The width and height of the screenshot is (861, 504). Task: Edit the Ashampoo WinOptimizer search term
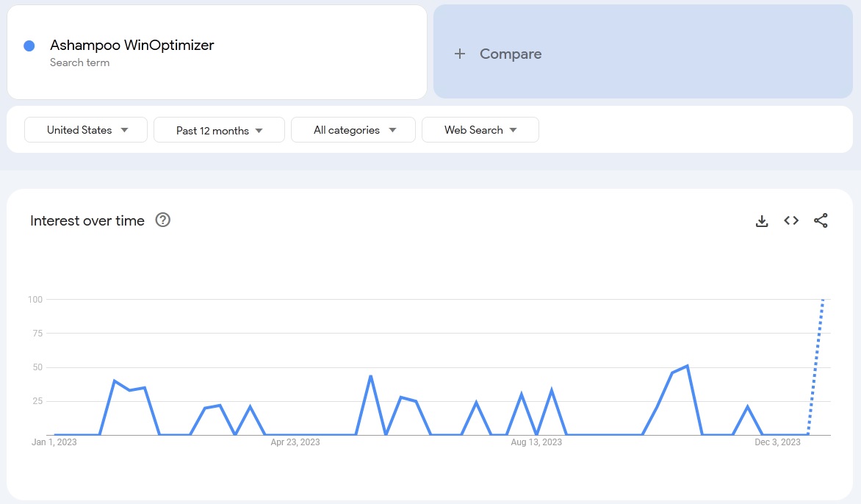[x=132, y=45]
